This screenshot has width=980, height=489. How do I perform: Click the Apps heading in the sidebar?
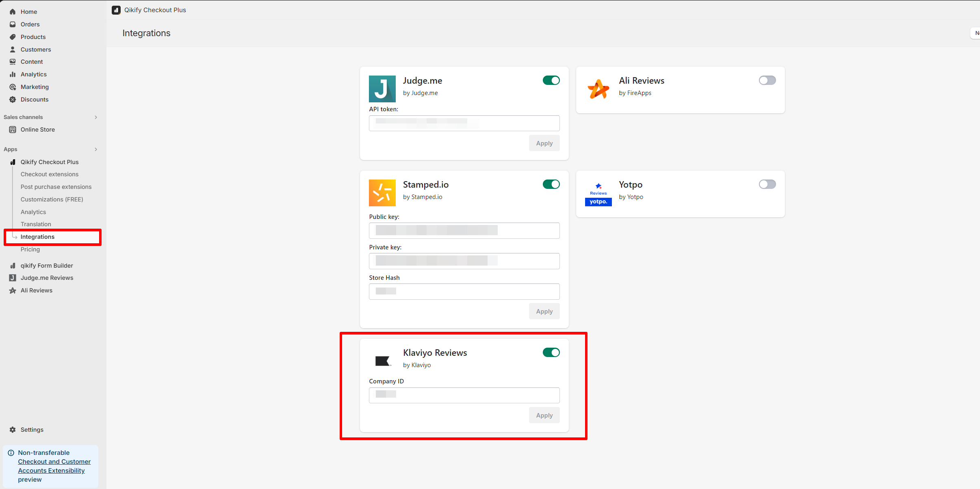tap(11, 149)
